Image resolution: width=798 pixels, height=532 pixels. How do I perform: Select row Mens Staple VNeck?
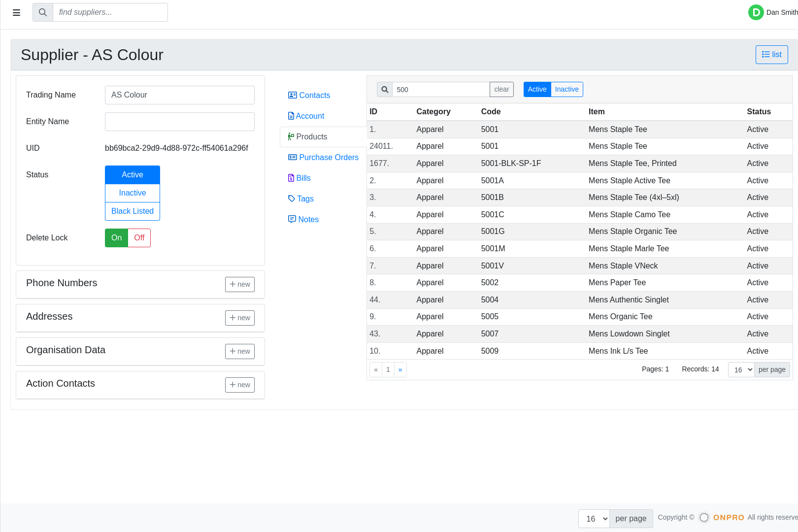pos(580,266)
